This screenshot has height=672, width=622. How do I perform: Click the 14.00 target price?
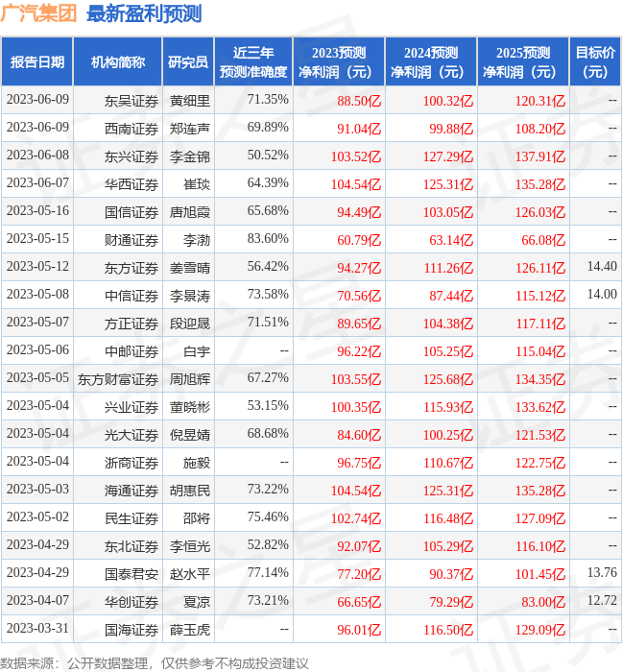click(602, 294)
